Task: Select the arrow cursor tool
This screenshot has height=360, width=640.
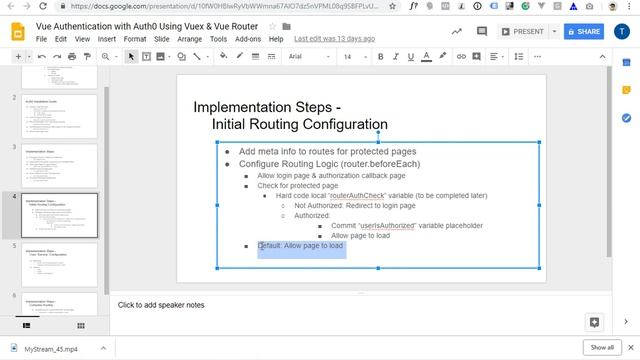Action: pyautogui.click(x=131, y=57)
